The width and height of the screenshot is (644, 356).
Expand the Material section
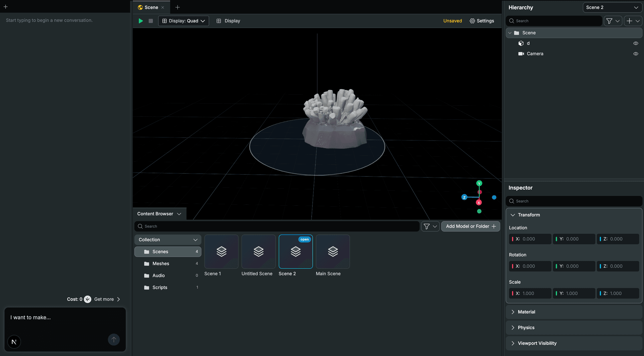pyautogui.click(x=574, y=312)
